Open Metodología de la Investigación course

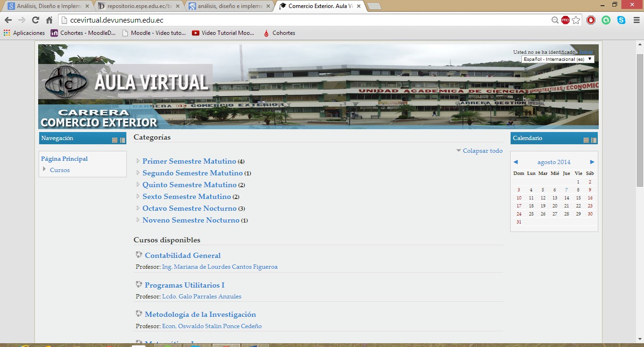point(200,314)
